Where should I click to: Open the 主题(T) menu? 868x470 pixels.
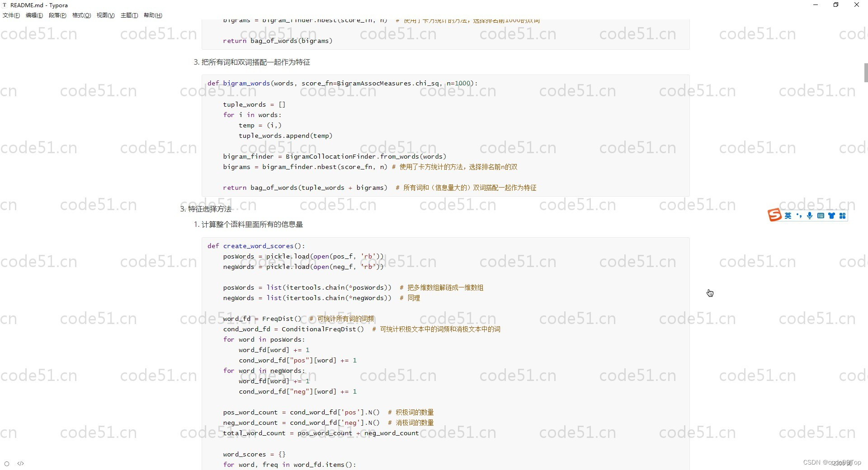tap(129, 15)
